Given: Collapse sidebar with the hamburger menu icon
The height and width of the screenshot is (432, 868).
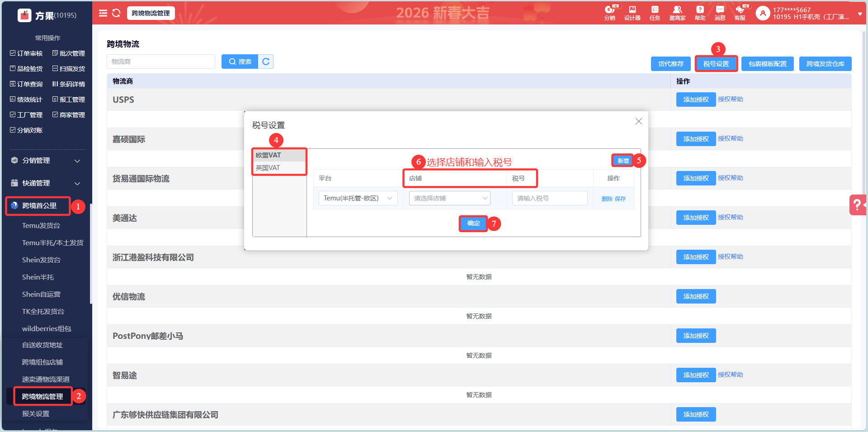Looking at the screenshot, I should coord(103,13).
